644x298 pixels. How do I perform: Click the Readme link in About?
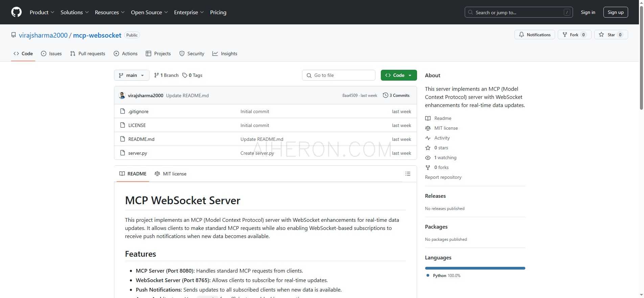[x=438, y=118]
